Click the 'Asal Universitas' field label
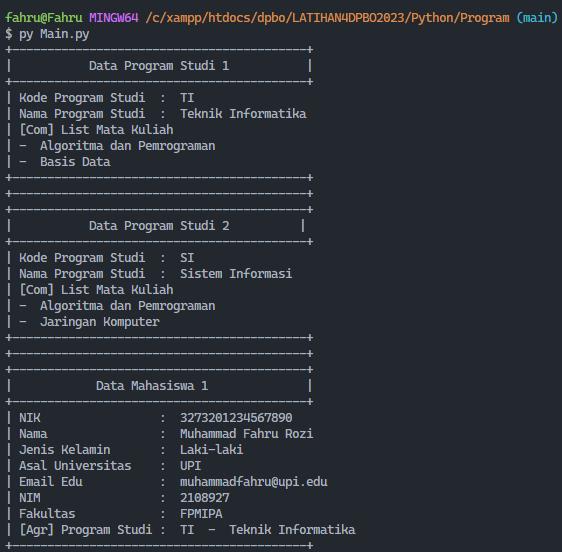 click(x=75, y=466)
